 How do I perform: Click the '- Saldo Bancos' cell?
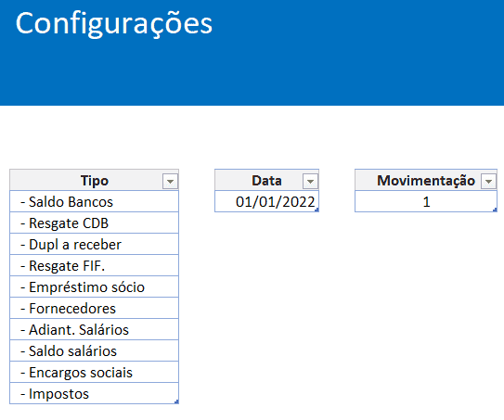click(94, 201)
